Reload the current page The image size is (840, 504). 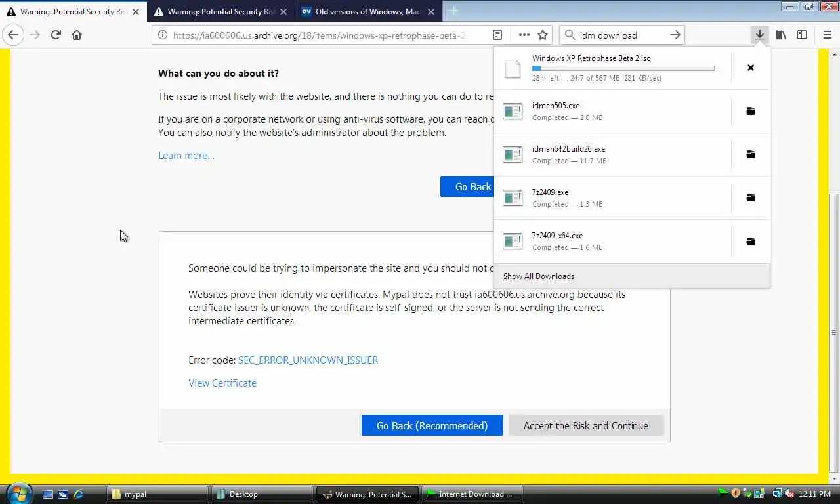tap(56, 35)
